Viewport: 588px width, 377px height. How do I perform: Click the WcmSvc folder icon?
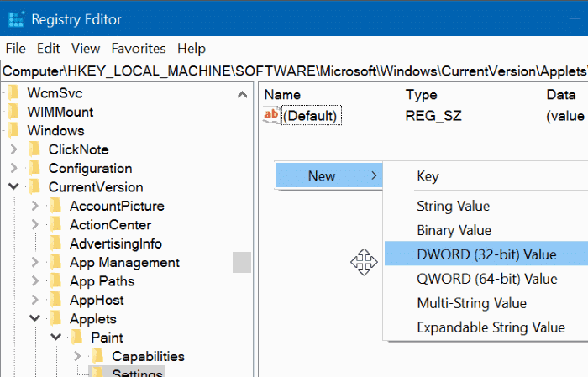click(13, 93)
